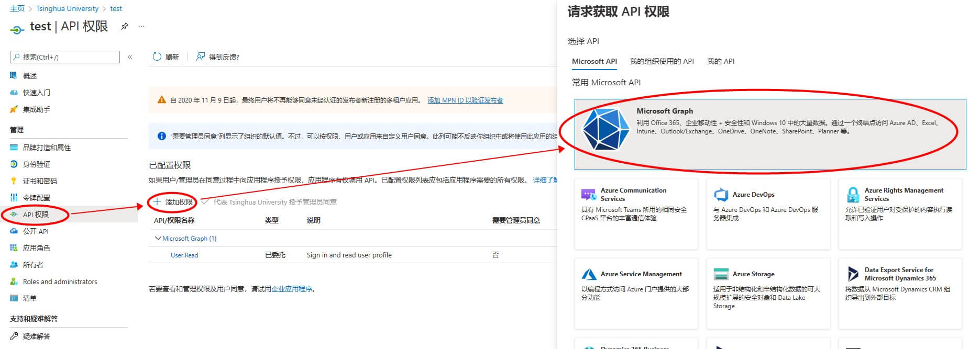This screenshot has width=980, height=349.
Task: Select the 令牌配置 token configuration icon
Action: point(14,198)
